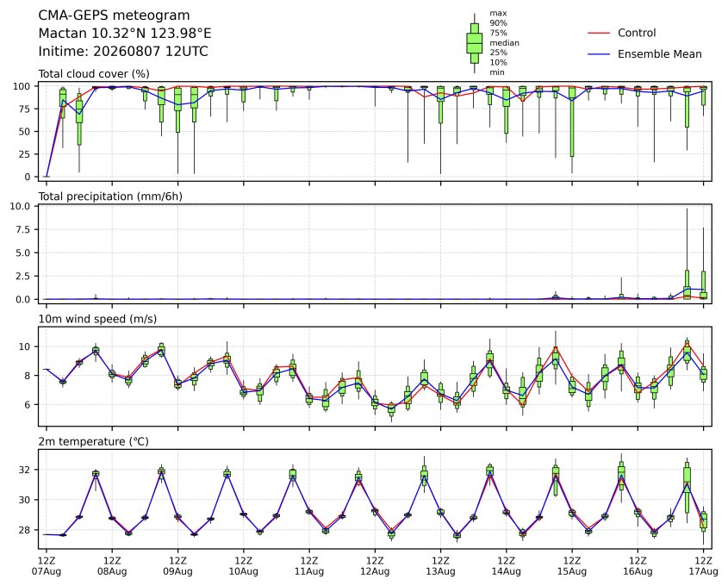Viewport: 728px width, 586px height.
Task: Click the '12Z 13Aug' x-axis label
Action: pos(440,566)
